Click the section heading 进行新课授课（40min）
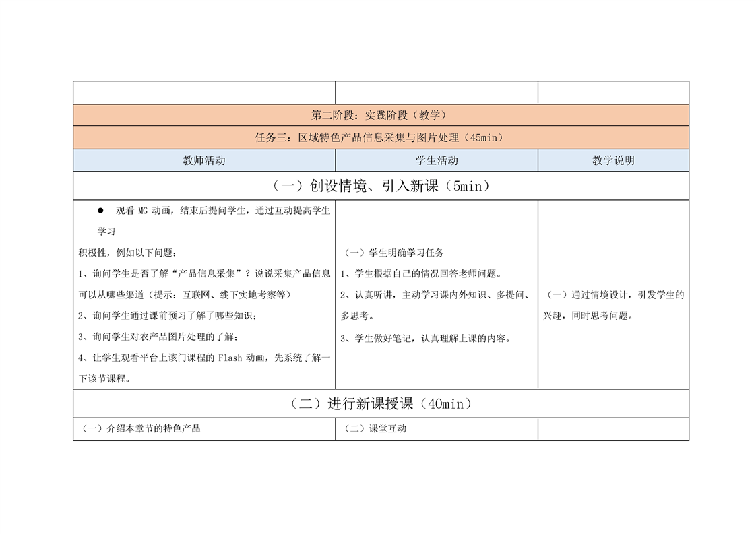This screenshot has height=534, width=756. 381,404
